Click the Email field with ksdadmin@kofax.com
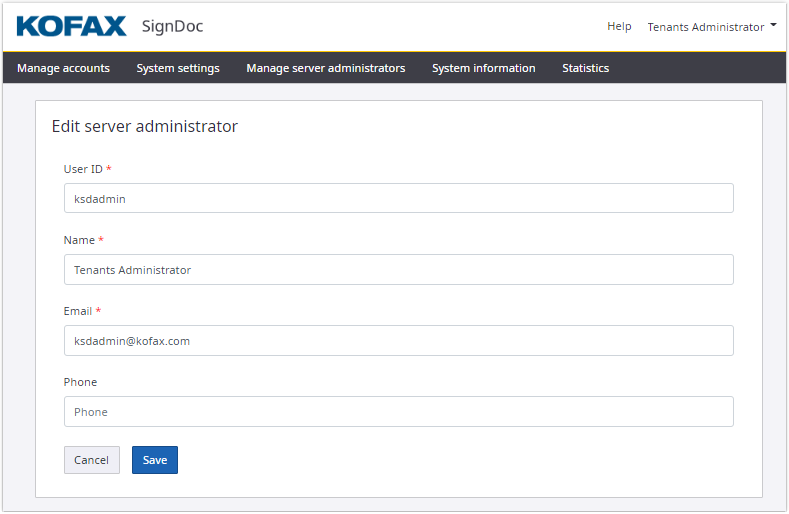The image size is (789, 514). (398, 340)
